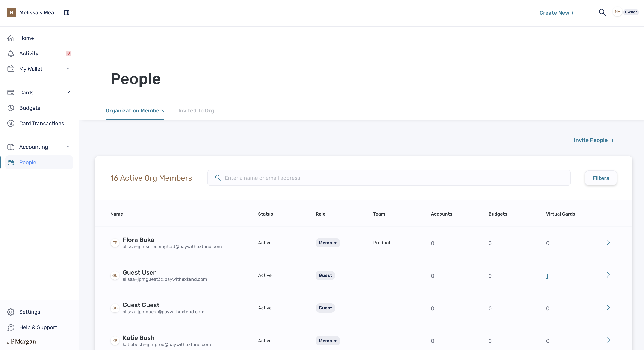Click the FB avatar for Flora Buka

115,243
